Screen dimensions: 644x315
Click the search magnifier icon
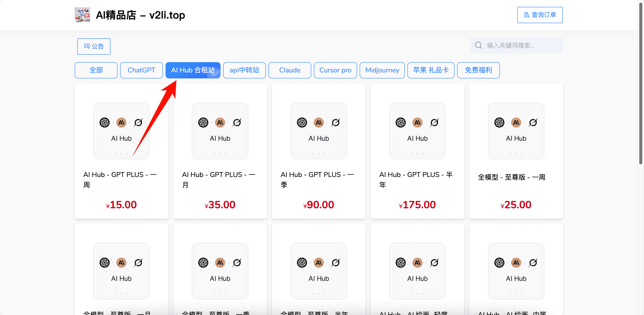click(x=478, y=45)
